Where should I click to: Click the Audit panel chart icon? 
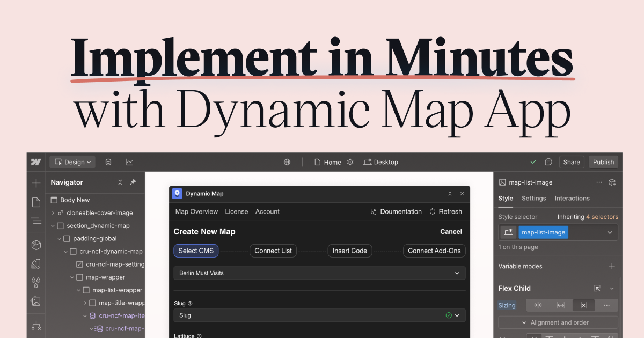129,161
